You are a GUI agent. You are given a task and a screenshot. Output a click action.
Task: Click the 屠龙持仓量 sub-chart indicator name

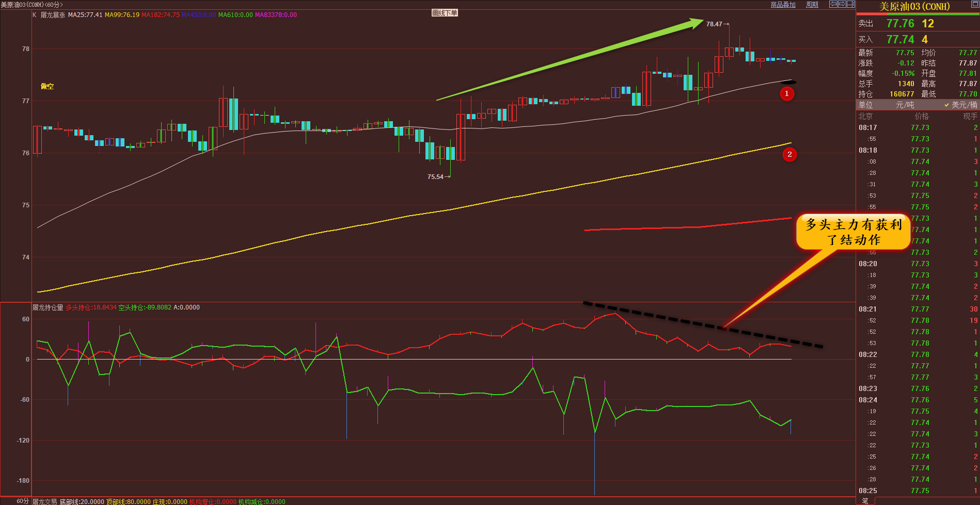[x=48, y=307]
